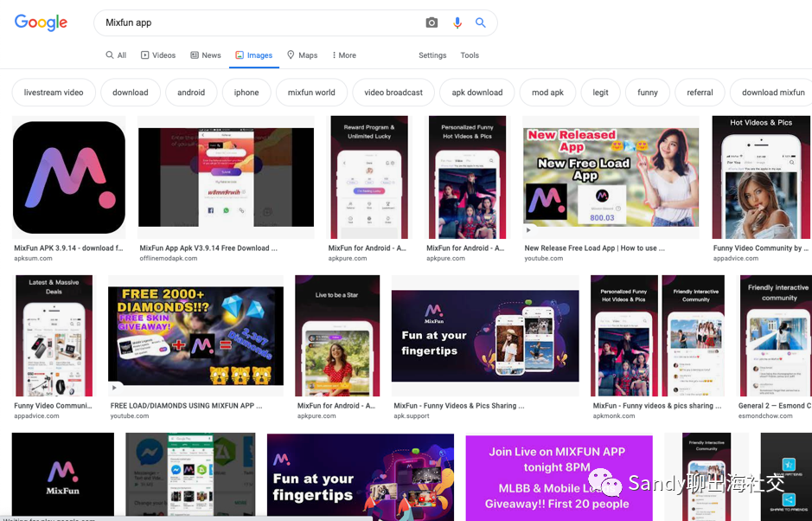
Task: Click apksum.com source link
Action: [33, 258]
